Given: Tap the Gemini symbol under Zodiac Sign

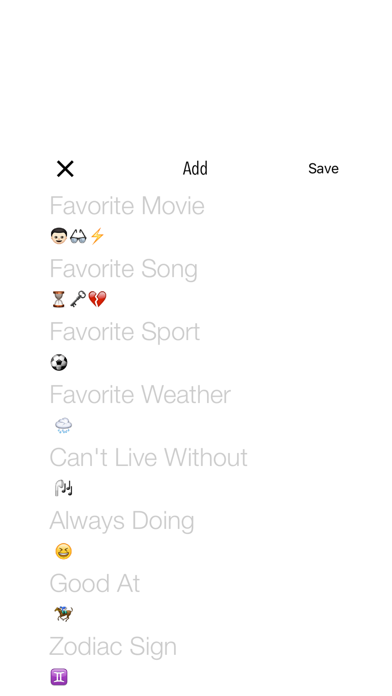Looking at the screenshot, I should (59, 677).
